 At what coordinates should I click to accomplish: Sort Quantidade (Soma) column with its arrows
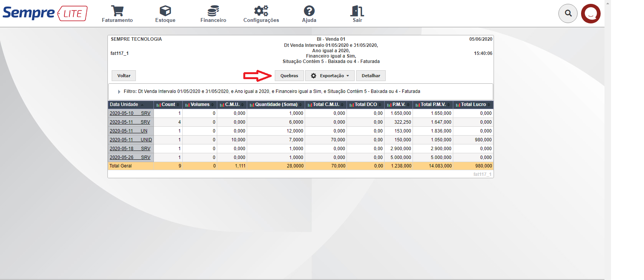[300, 105]
